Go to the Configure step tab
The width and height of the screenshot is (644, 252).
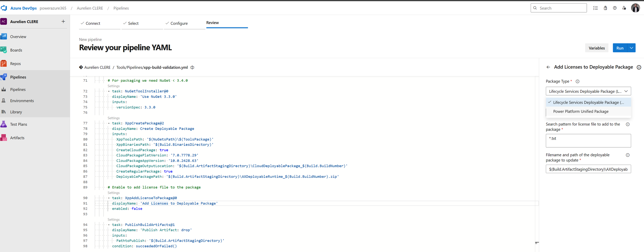click(x=184, y=23)
